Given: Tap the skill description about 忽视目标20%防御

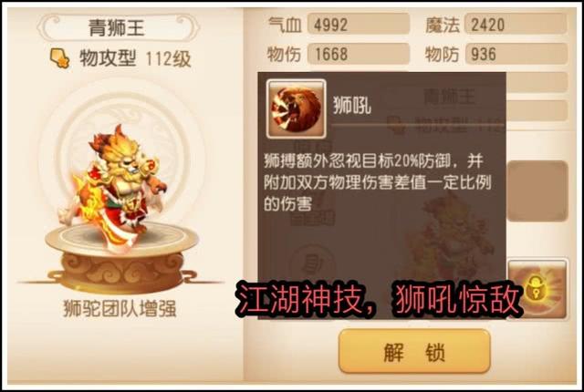Looking at the screenshot, I should coord(377,182).
